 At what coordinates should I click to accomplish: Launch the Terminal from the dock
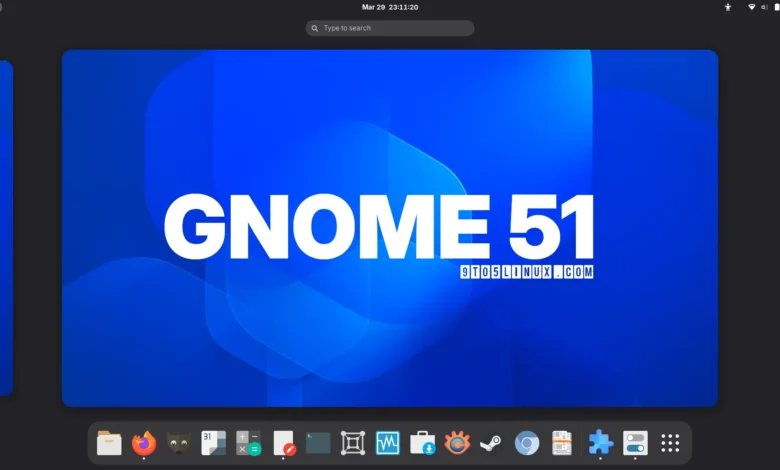(x=318, y=443)
